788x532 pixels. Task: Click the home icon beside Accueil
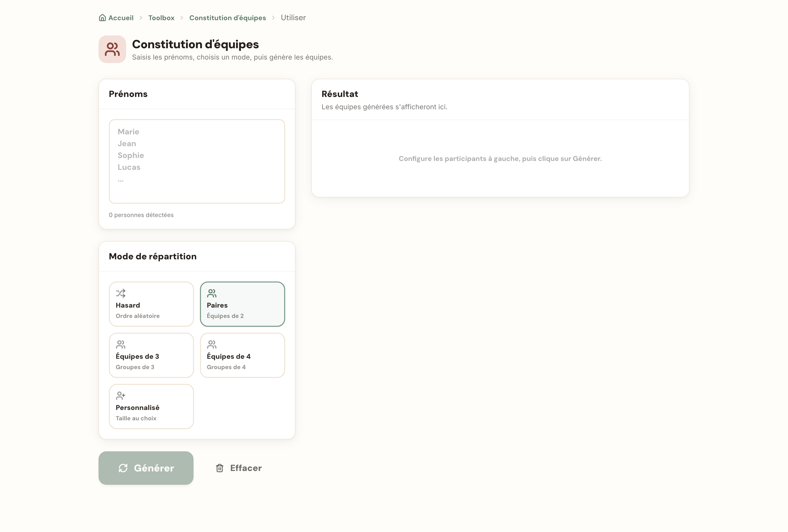(x=102, y=18)
